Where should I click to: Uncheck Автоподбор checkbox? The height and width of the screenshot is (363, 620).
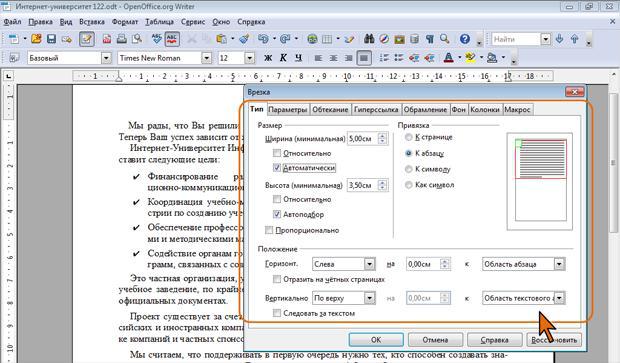(277, 214)
